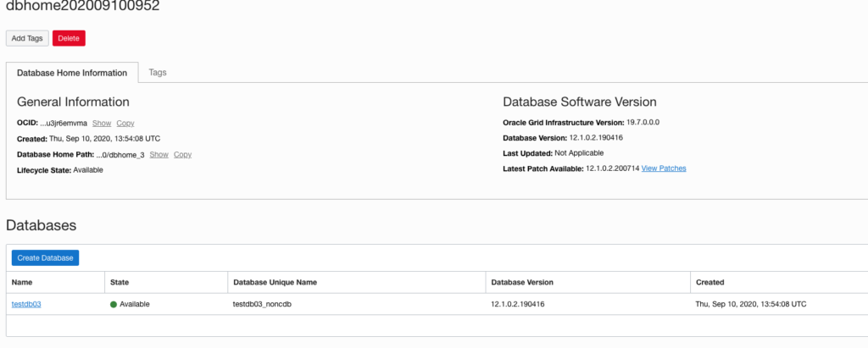Open the testdb03 database link
The width and height of the screenshot is (868, 348).
pos(26,304)
